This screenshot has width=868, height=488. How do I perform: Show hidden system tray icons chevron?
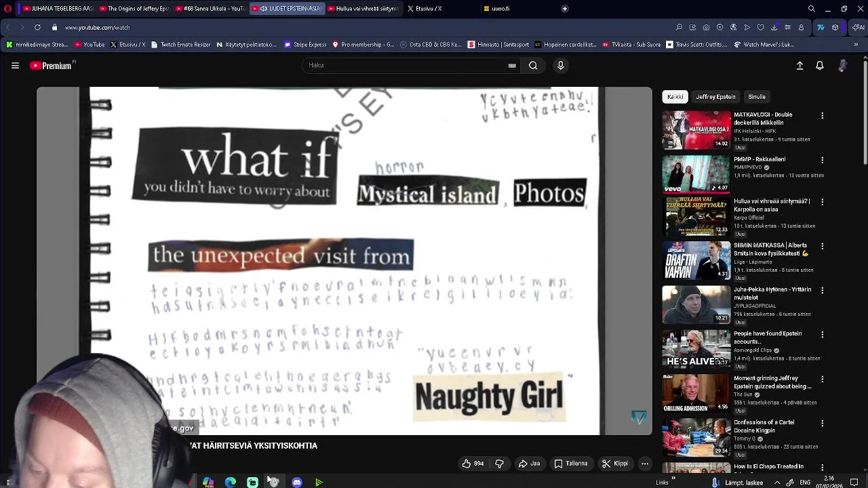[777, 483]
